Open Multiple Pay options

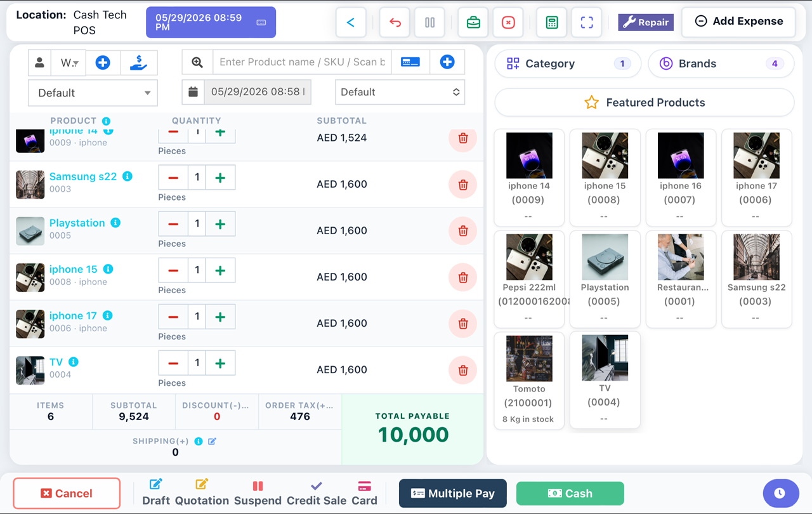point(453,493)
